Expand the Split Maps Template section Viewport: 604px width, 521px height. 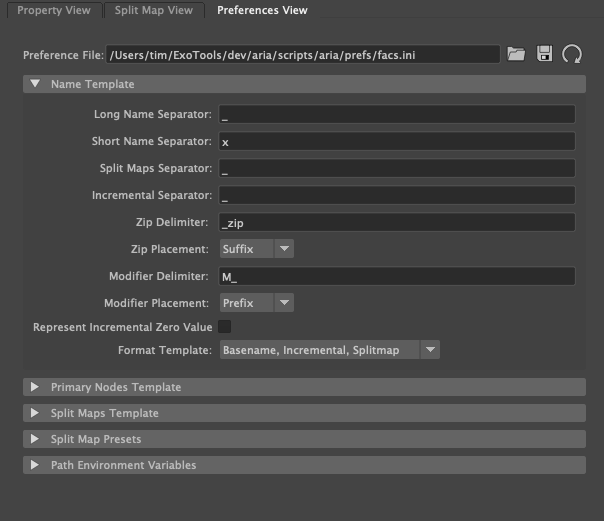pyautogui.click(x=304, y=413)
